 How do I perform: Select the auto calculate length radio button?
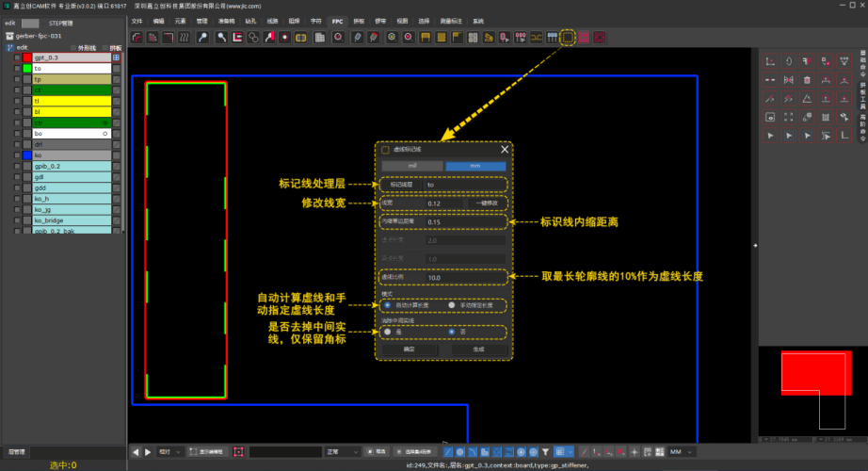388,305
